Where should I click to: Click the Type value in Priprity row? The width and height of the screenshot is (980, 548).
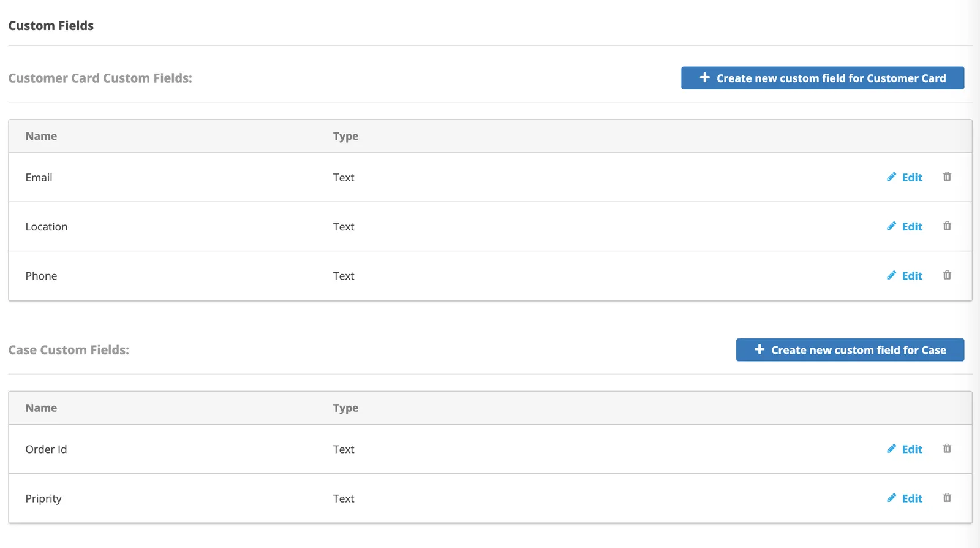[344, 498]
